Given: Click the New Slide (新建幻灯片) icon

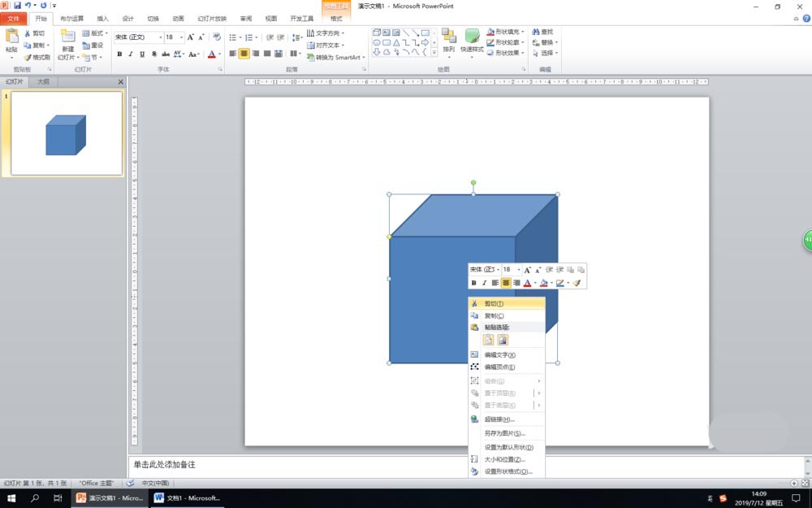Looking at the screenshot, I should pos(67,37).
